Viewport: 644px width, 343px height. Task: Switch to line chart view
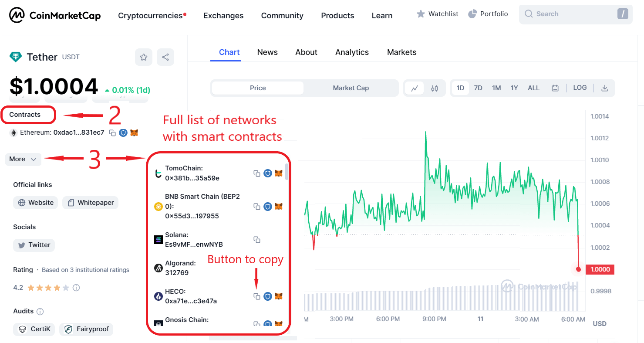[415, 88]
